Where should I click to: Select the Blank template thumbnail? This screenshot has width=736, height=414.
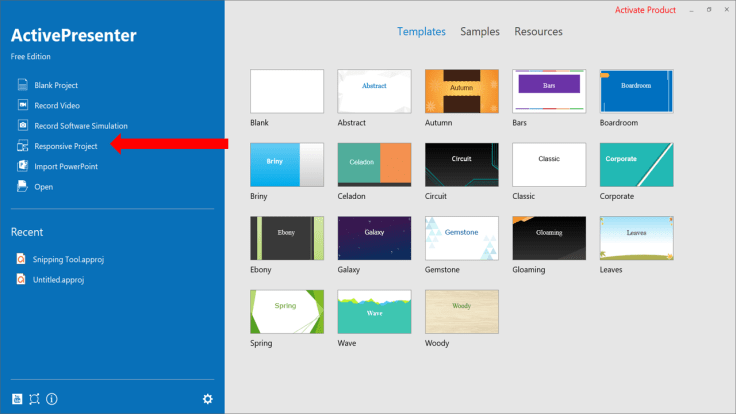[x=287, y=91]
